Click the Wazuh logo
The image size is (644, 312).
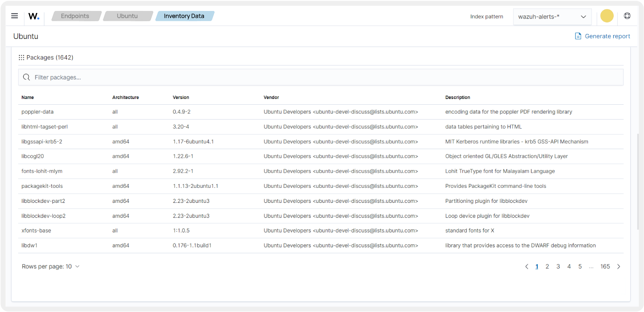pyautogui.click(x=34, y=16)
